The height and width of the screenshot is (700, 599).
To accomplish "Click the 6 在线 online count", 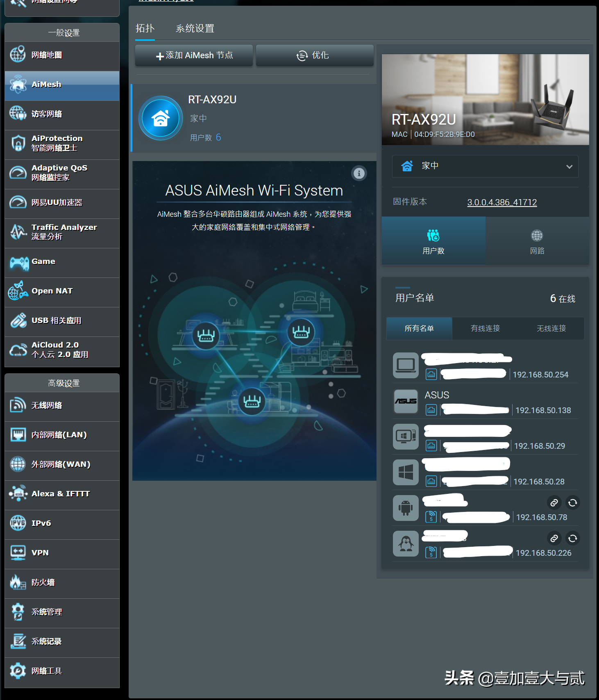I will point(563,298).
